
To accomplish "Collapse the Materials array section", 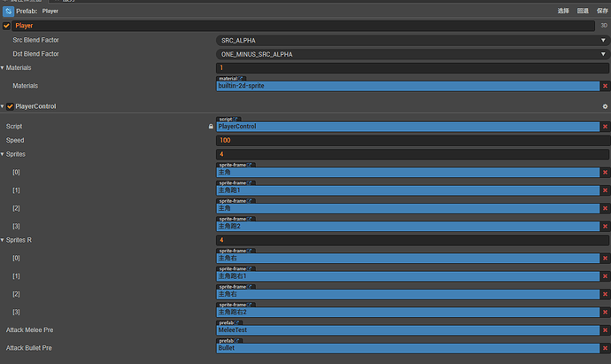I will point(3,67).
